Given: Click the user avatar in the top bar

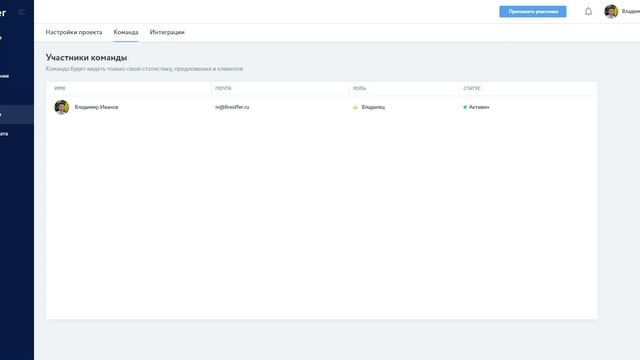Looking at the screenshot, I should click(611, 11).
